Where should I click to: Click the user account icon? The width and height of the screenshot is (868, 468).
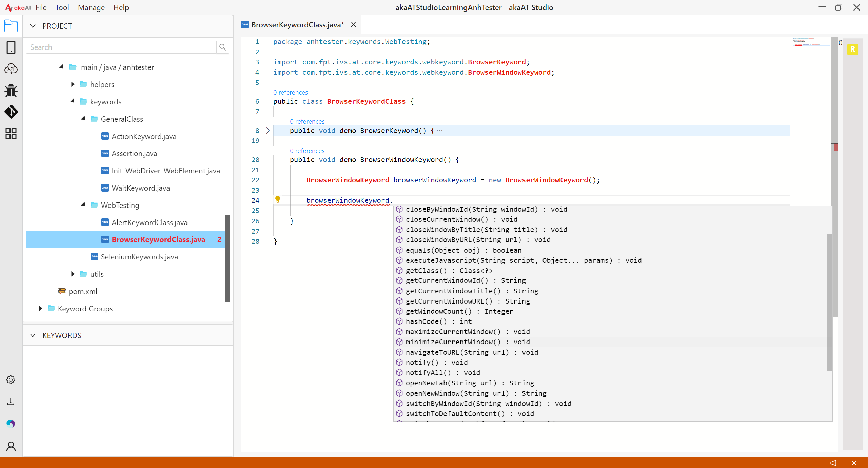click(11, 446)
